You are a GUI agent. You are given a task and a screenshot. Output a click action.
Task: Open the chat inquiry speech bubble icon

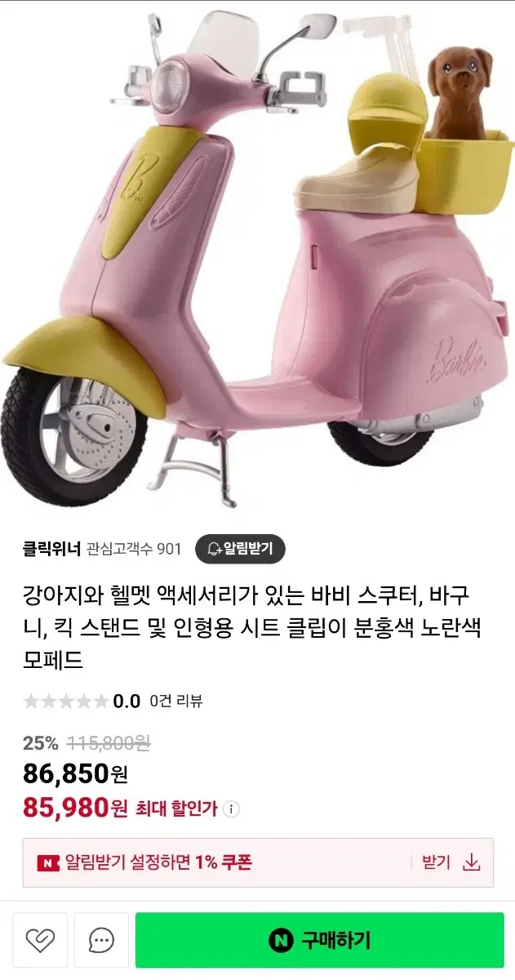101,941
